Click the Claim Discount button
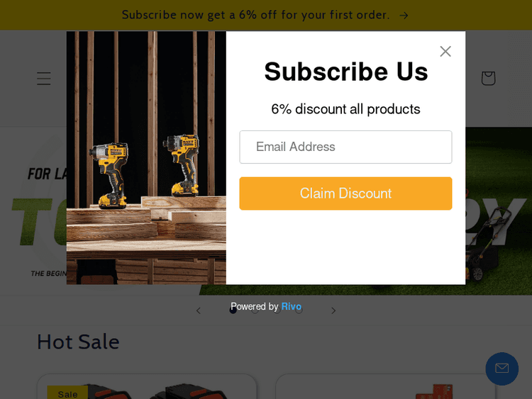 click(x=345, y=193)
